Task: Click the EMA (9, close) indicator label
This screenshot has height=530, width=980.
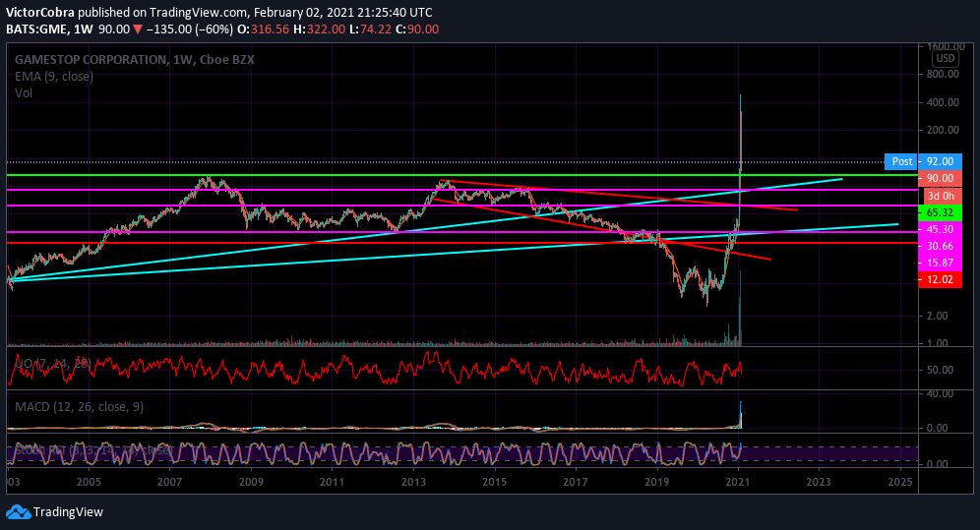Action: [x=54, y=76]
